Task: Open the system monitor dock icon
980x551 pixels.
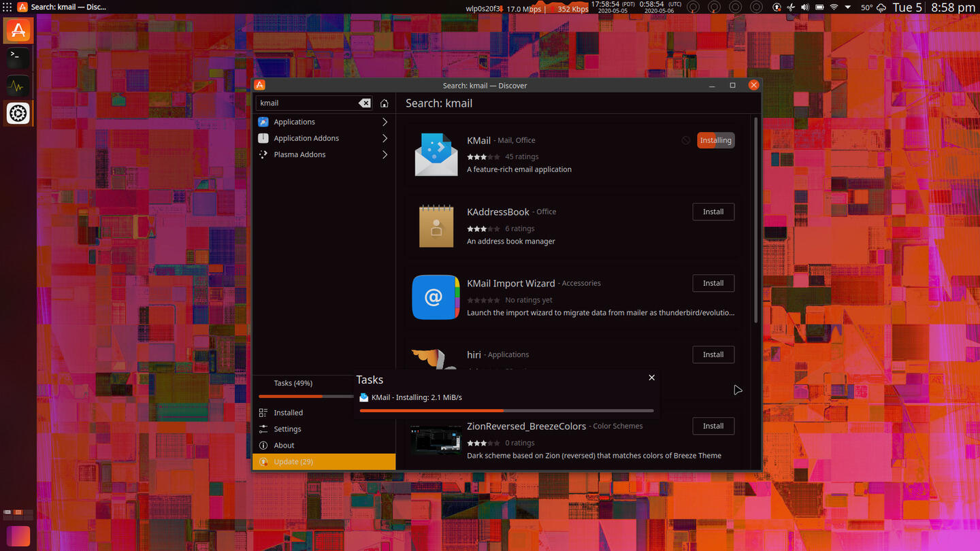Action: point(18,86)
